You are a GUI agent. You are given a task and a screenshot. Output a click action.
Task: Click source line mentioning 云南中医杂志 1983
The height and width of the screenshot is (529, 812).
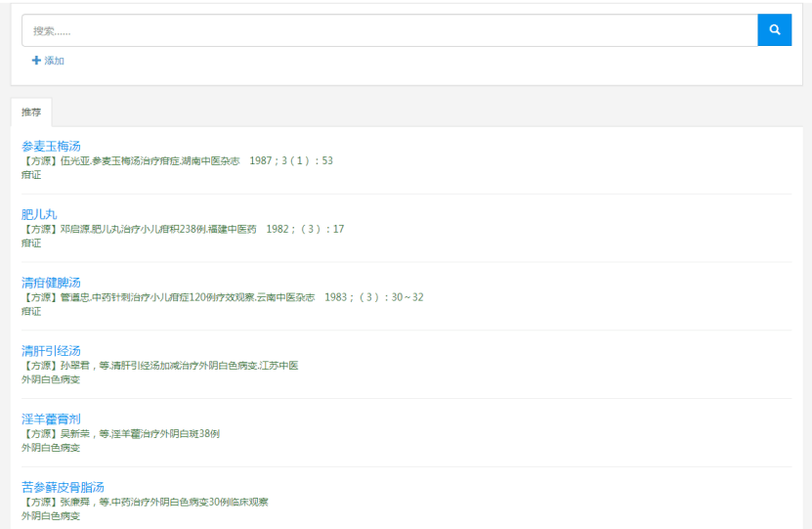pos(222,297)
